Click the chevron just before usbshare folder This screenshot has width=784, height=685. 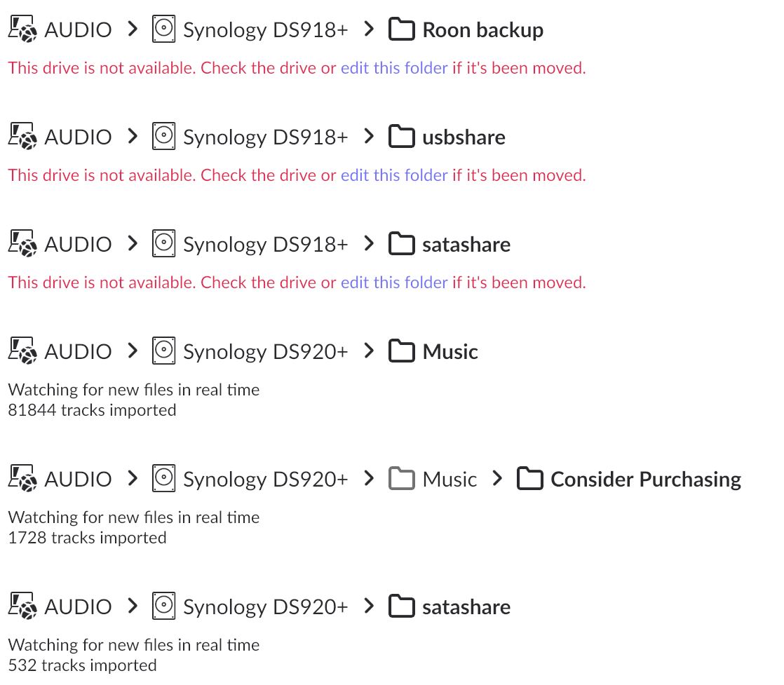tap(369, 137)
